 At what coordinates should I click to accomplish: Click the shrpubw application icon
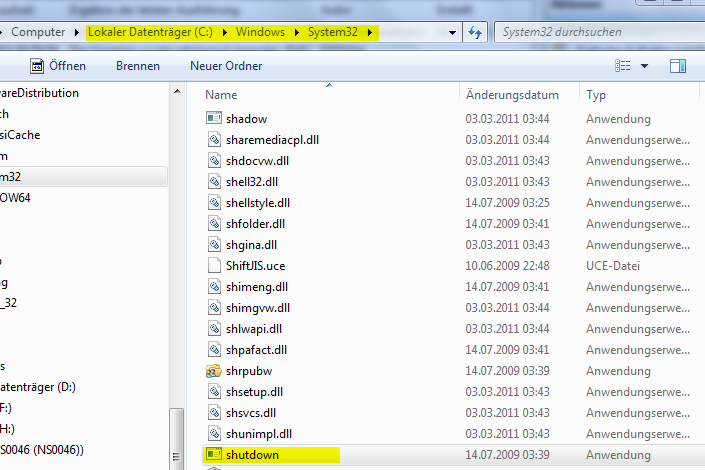(214, 371)
